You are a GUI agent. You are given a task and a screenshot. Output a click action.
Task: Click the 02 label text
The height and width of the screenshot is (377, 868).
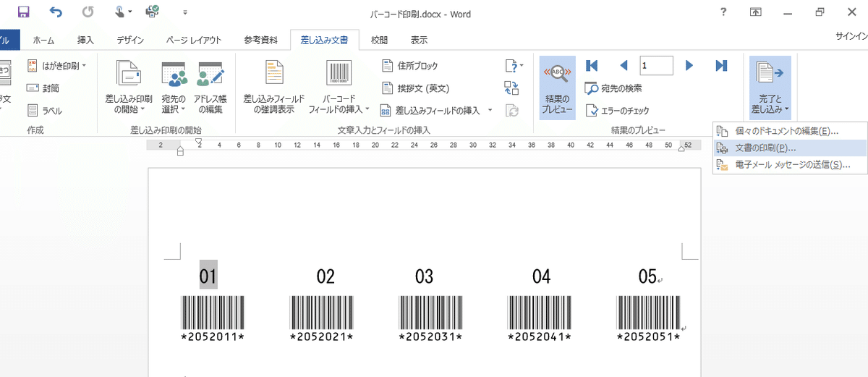tap(325, 276)
